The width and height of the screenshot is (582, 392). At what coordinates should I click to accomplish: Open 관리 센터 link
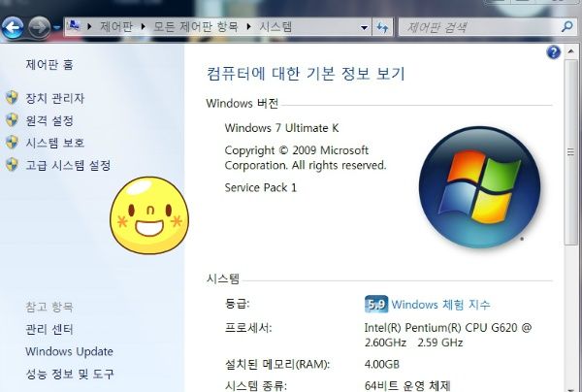[49, 329]
